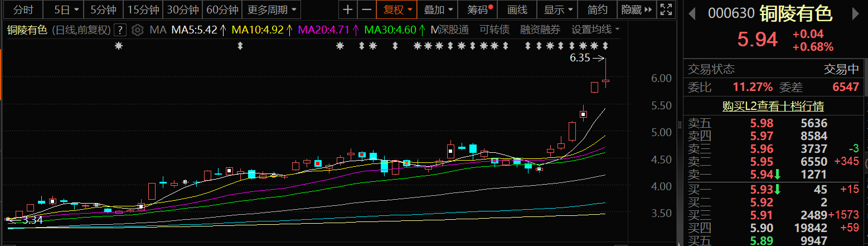The height and width of the screenshot is (246, 868).
Task: Click the question mark help icon
Action: pyautogui.click(x=121, y=30)
